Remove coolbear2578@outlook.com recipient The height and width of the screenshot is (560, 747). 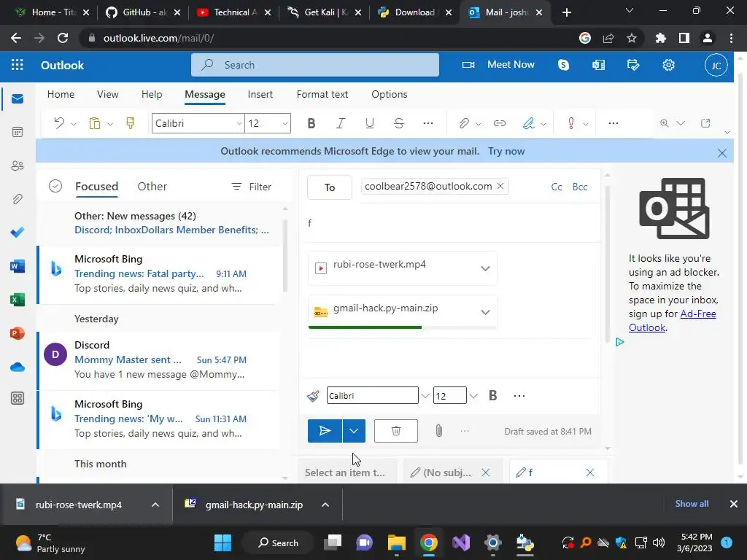tap(500, 186)
